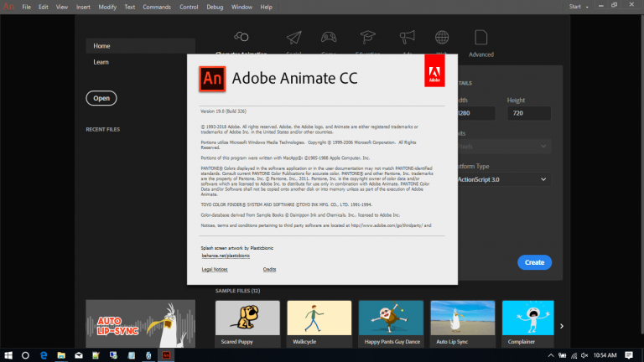Open the Complainer sample file

(527, 323)
